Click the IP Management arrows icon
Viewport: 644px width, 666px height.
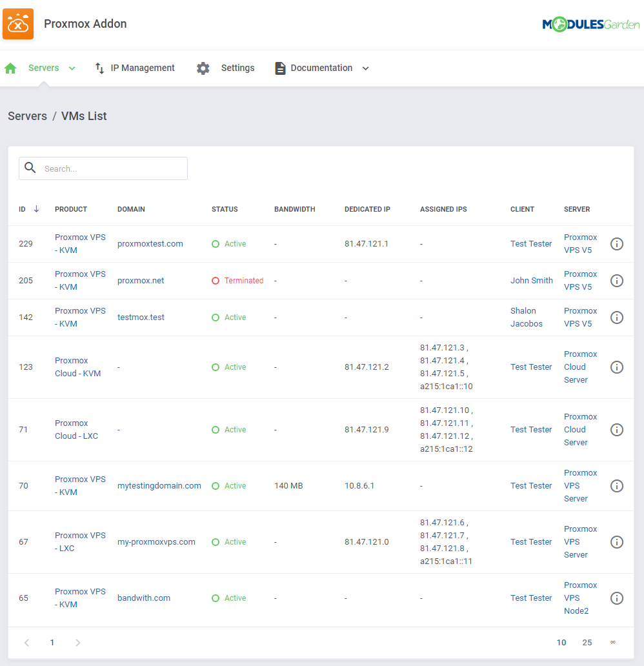pos(99,68)
